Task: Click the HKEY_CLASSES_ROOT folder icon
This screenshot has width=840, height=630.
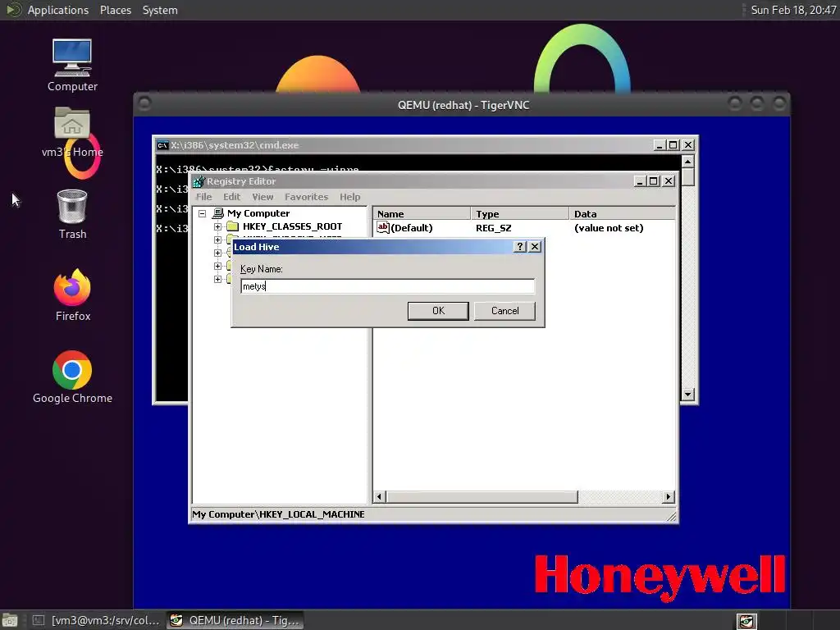Action: pyautogui.click(x=232, y=226)
